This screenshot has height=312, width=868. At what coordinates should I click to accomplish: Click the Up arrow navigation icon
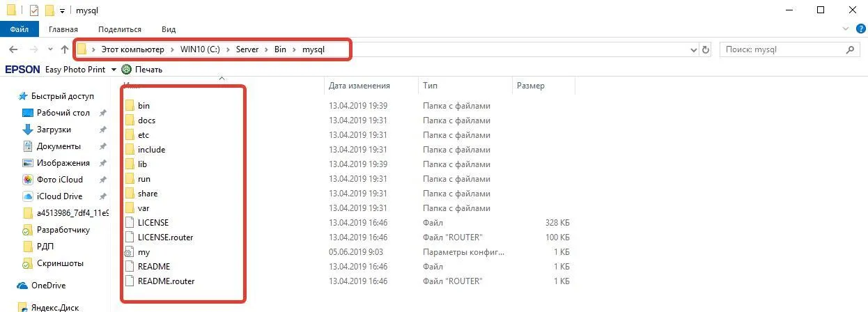65,50
